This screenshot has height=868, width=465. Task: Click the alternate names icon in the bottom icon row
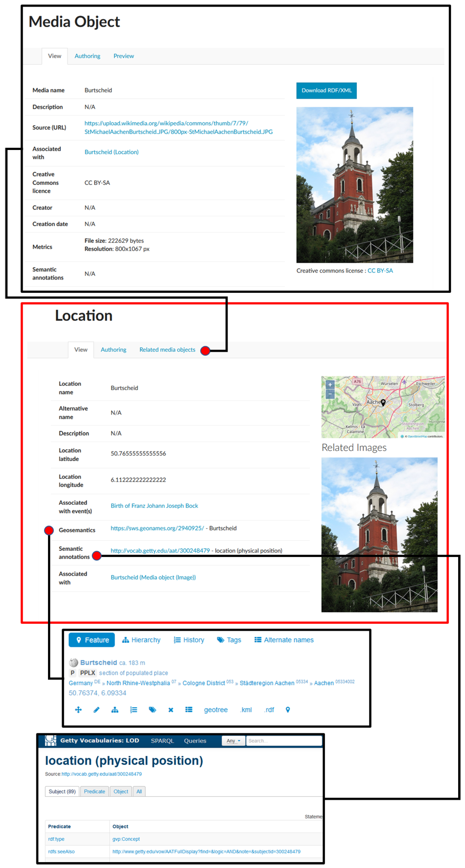[x=188, y=710]
